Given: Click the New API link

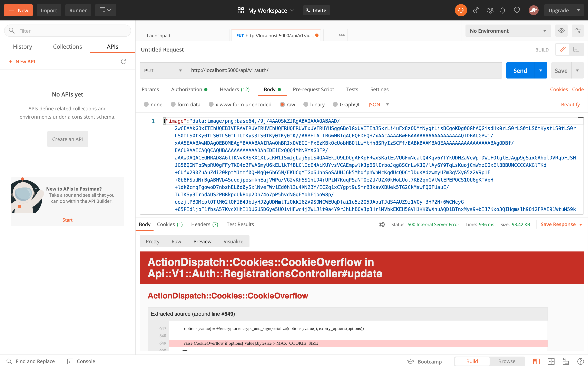Looking at the screenshot, I should [22, 61].
